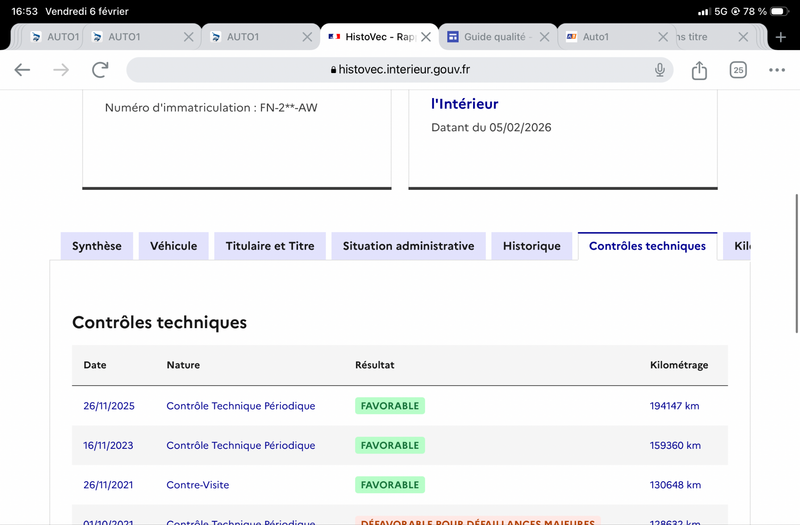Screen dimensions: 800x525
Task: Tap the histovec.interieur.gouv.fr address bar
Action: [x=400, y=70]
